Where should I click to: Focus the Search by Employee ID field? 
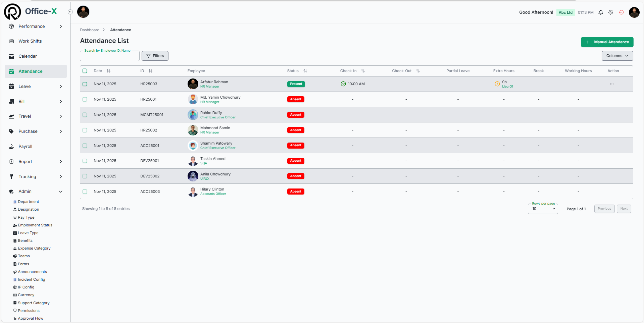[109, 56]
